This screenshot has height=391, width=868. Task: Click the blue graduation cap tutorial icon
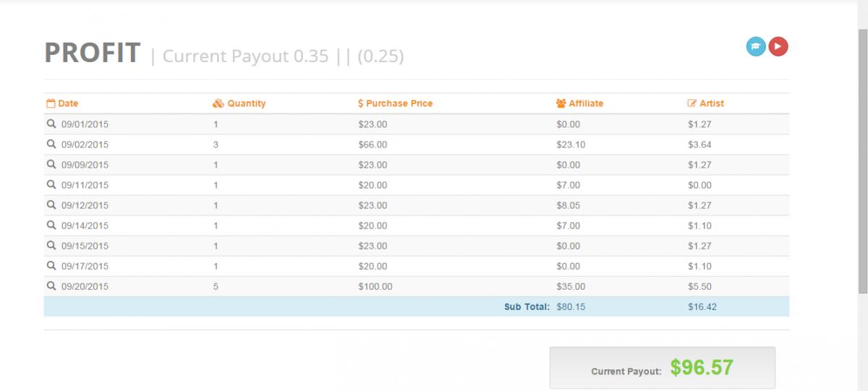tap(756, 47)
